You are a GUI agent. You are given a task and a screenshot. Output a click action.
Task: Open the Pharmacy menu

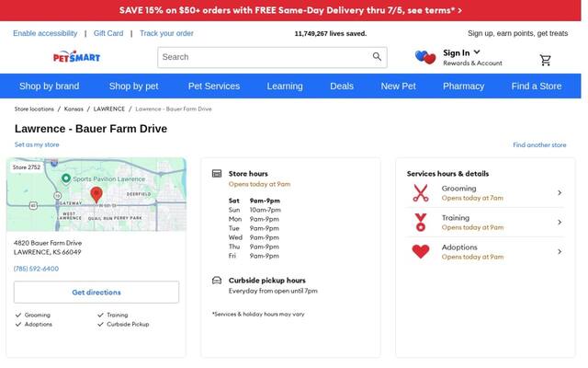[463, 86]
